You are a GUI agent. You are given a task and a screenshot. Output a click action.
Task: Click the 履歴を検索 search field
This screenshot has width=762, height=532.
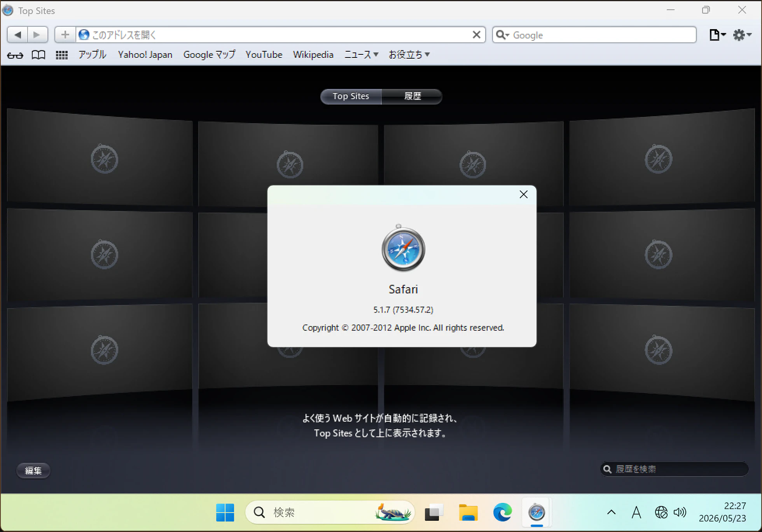[x=674, y=469]
